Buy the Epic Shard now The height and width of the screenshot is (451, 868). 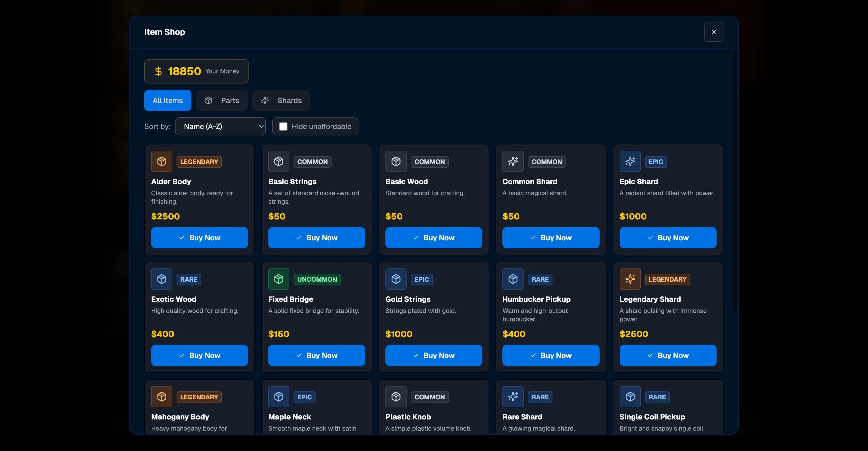coord(668,238)
